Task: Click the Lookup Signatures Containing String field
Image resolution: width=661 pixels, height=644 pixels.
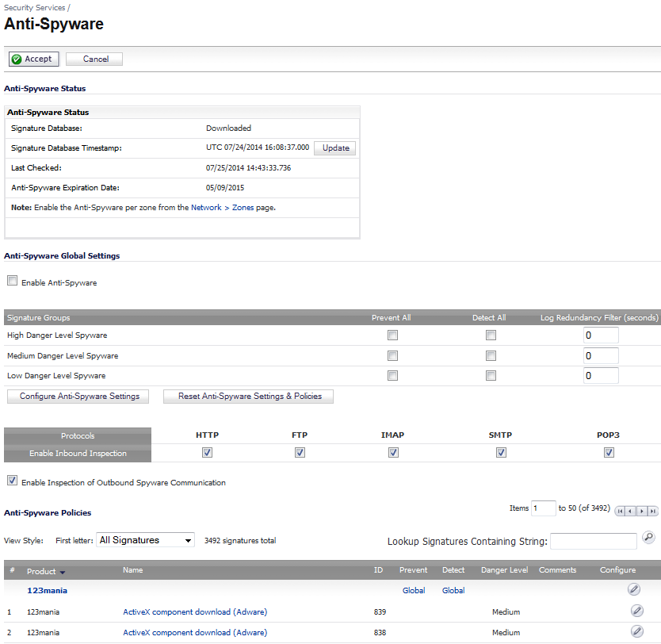Action: click(593, 541)
